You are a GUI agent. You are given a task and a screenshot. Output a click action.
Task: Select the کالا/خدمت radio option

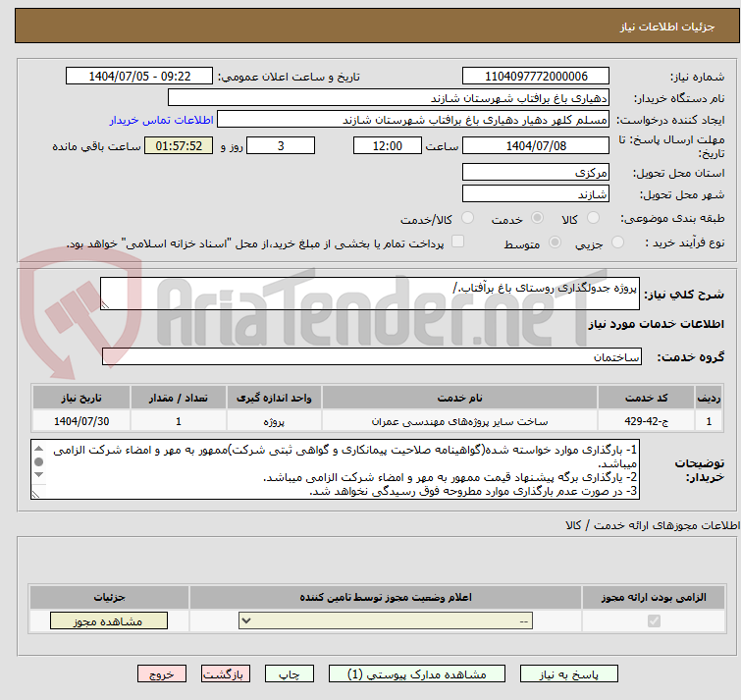(467, 218)
